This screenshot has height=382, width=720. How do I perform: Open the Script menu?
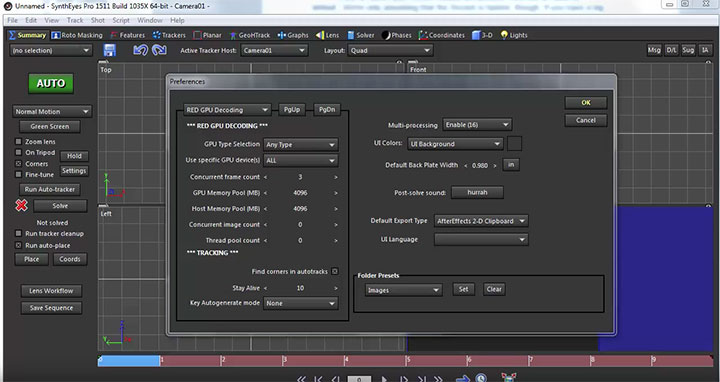click(x=121, y=20)
